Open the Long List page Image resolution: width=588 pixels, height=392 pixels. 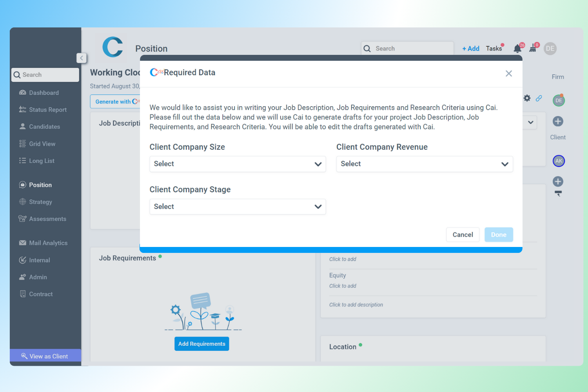[x=37, y=161]
